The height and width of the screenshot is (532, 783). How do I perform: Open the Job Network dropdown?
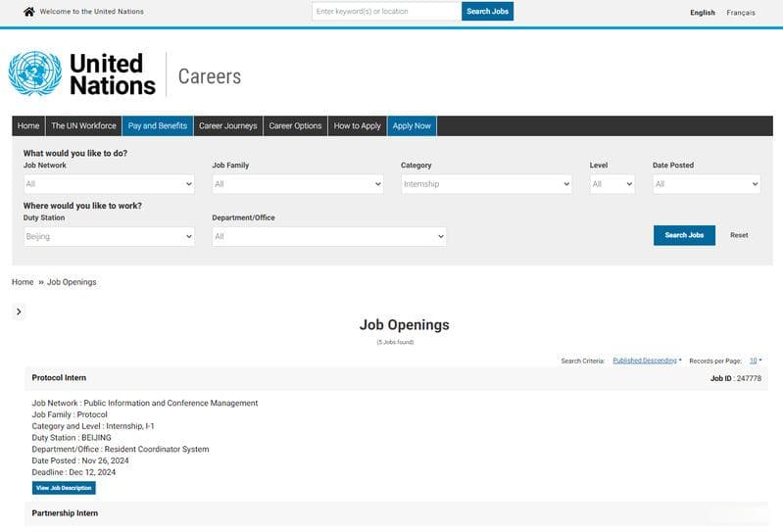[x=109, y=184]
